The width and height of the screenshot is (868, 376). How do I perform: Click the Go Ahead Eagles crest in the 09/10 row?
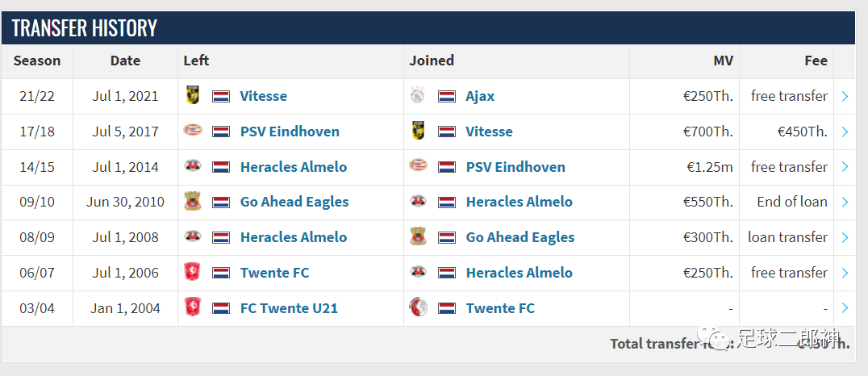point(192,202)
